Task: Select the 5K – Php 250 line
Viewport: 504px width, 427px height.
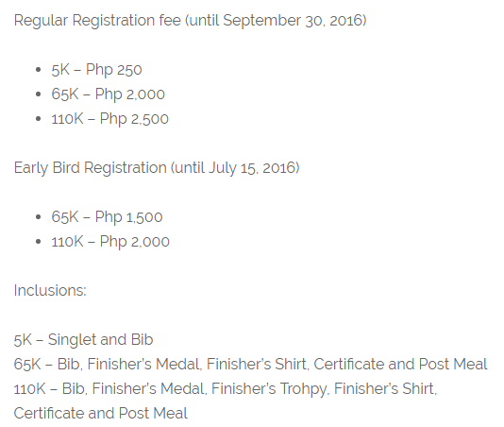Action: click(96, 70)
